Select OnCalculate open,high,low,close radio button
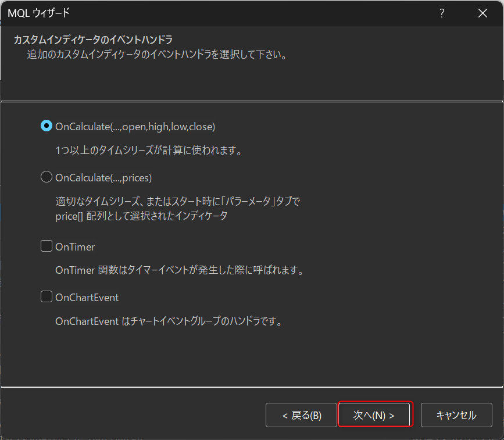Viewport: 504px width, 440px height. point(47,126)
